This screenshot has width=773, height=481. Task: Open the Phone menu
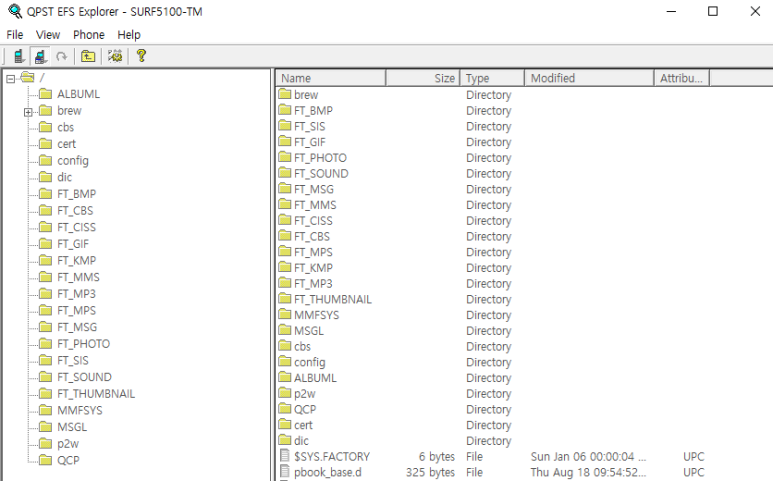tap(89, 35)
